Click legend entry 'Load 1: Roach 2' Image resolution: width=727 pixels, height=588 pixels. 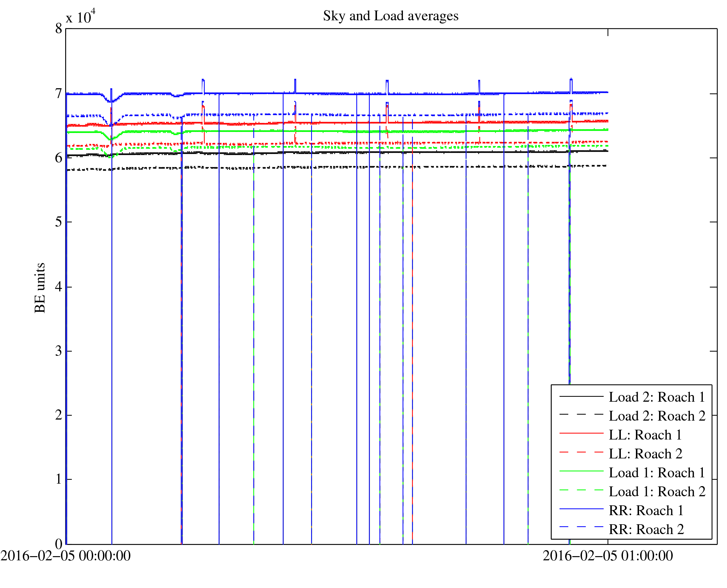[x=657, y=492]
